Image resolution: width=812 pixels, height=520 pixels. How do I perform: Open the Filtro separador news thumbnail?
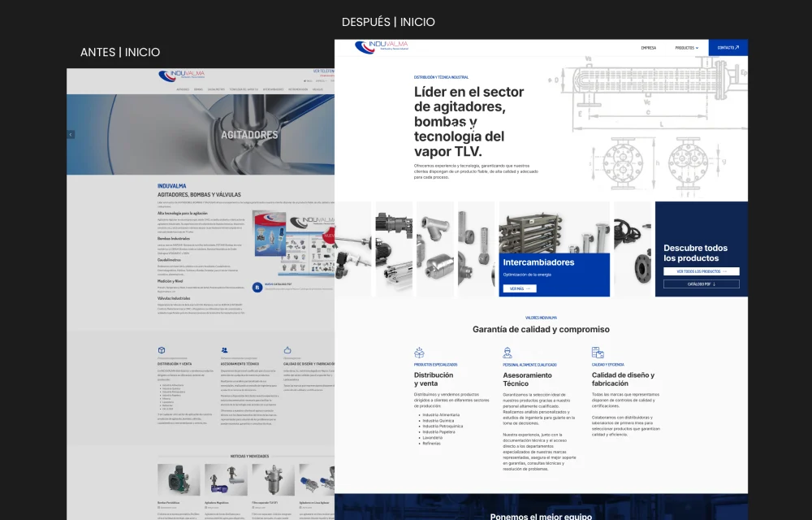274,479
